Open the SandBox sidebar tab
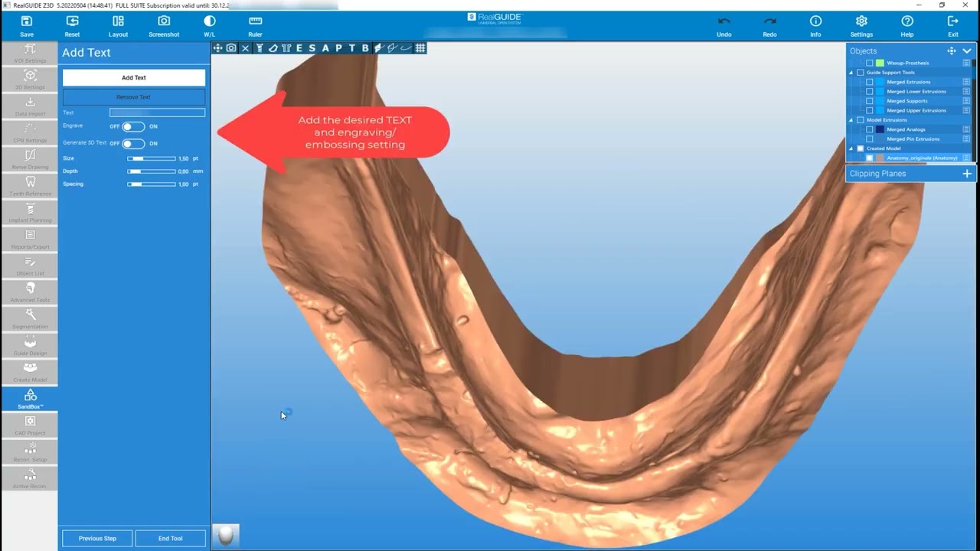Viewport: 980px width, 551px height. click(30, 399)
